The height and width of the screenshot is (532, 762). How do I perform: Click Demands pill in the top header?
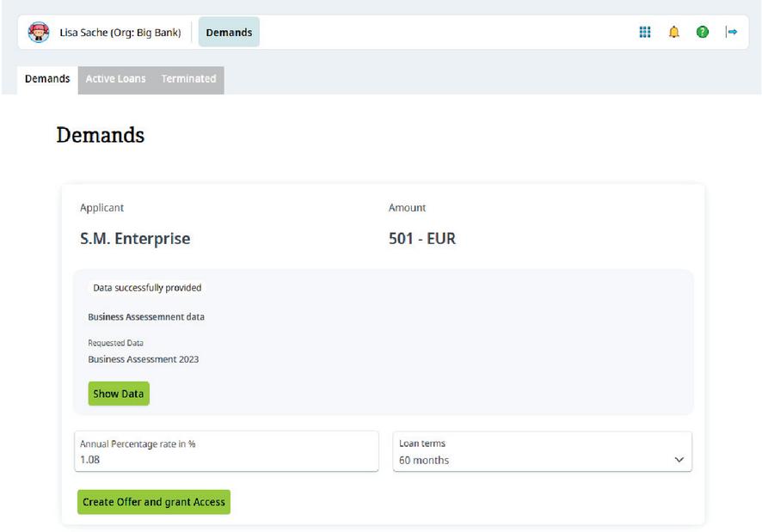tap(229, 33)
